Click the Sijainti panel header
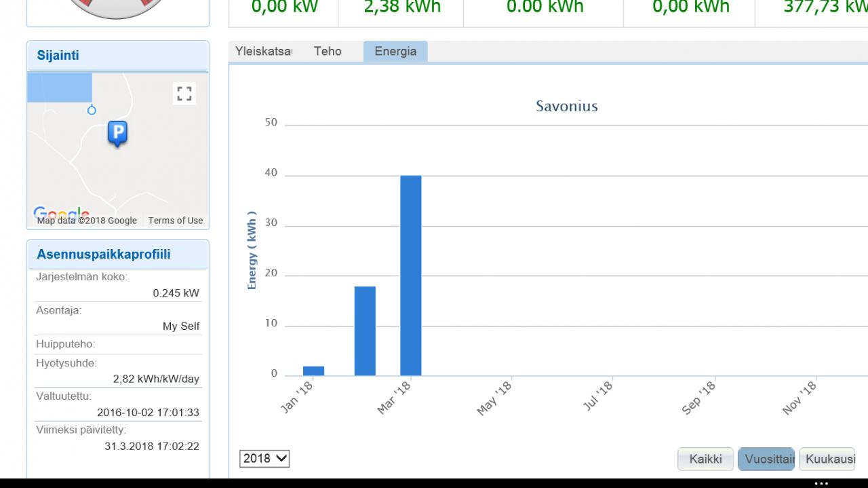 coord(118,56)
